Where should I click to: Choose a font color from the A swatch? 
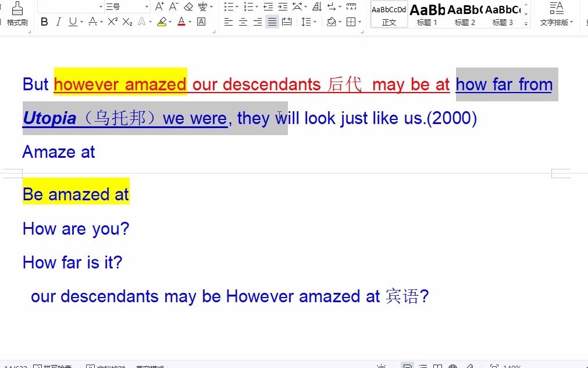pos(182,22)
